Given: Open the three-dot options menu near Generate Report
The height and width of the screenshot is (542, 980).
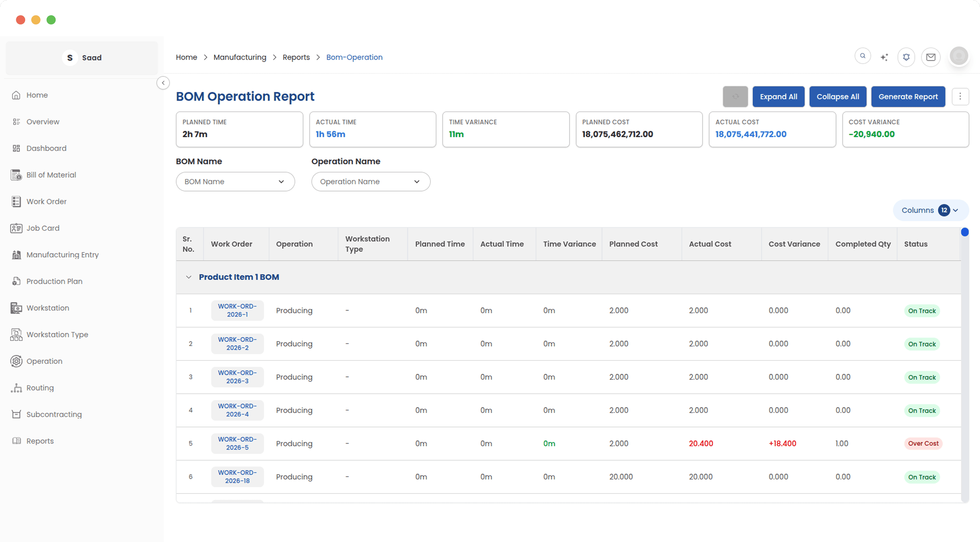Looking at the screenshot, I should [960, 96].
